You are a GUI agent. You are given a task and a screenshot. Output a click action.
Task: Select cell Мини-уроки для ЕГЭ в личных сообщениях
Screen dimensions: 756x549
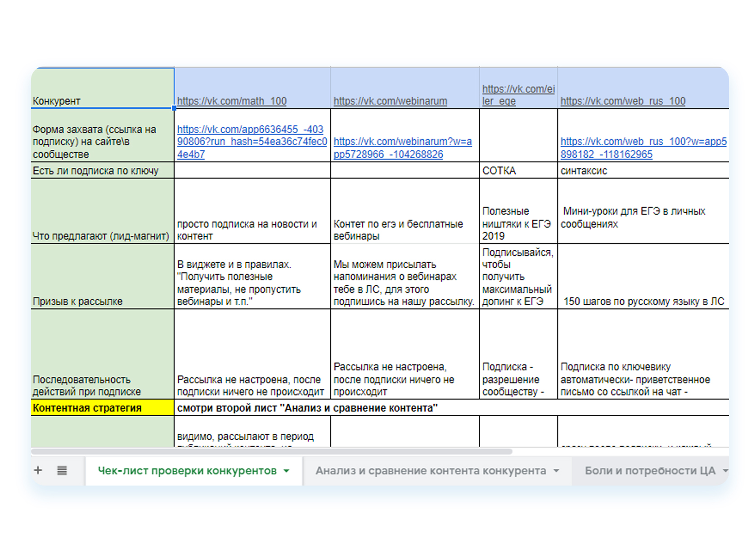(643, 211)
